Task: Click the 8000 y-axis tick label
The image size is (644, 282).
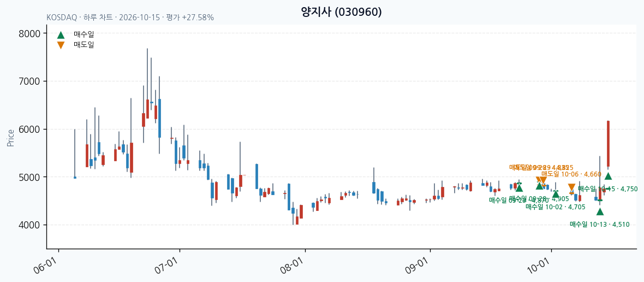Action: [29, 33]
